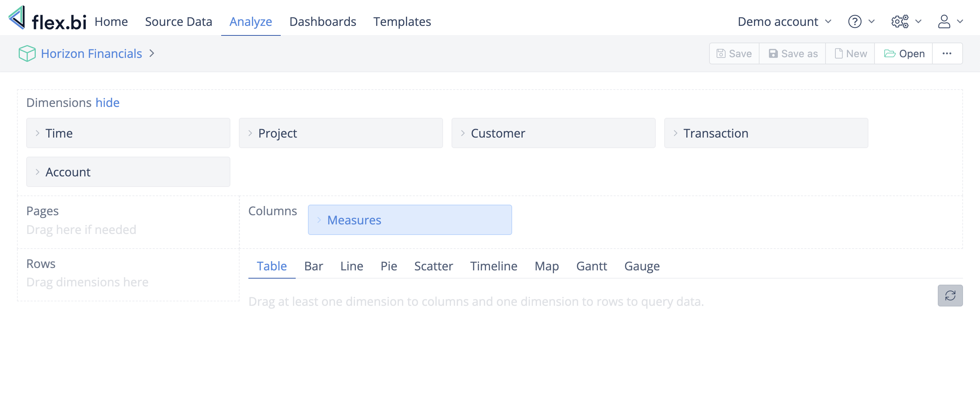This screenshot has width=980, height=395.
Task: Switch to the Bar chart tab
Action: pos(313,266)
